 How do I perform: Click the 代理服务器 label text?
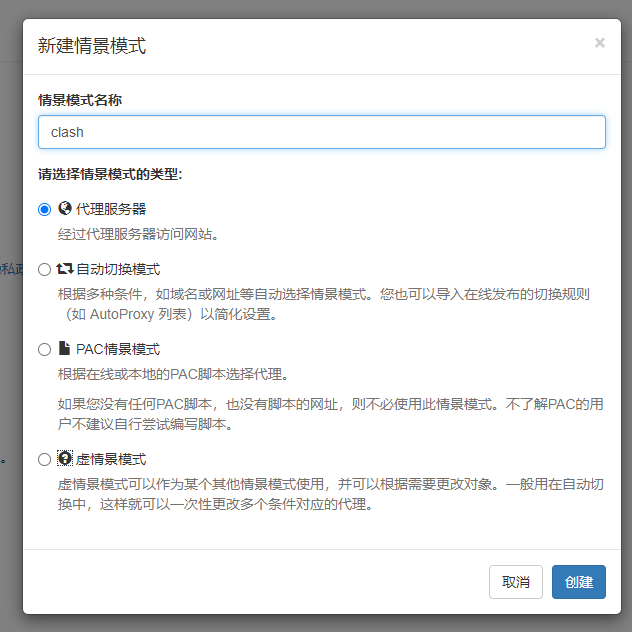pos(111,209)
